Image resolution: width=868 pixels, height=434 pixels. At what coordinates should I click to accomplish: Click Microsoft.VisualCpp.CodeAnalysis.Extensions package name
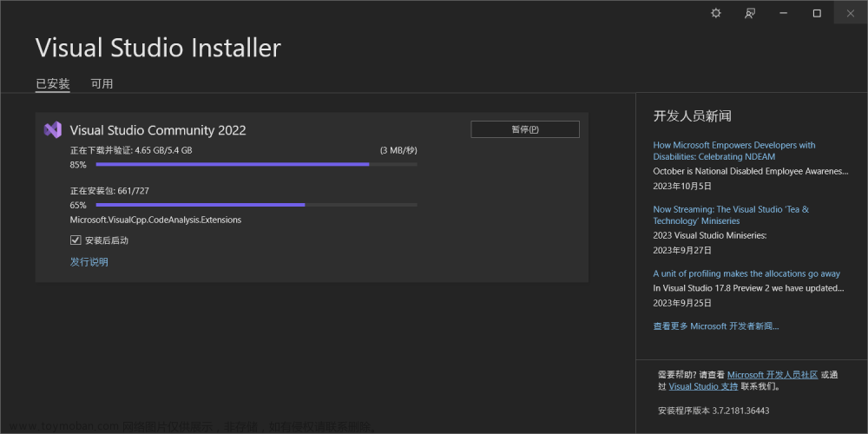tap(155, 220)
